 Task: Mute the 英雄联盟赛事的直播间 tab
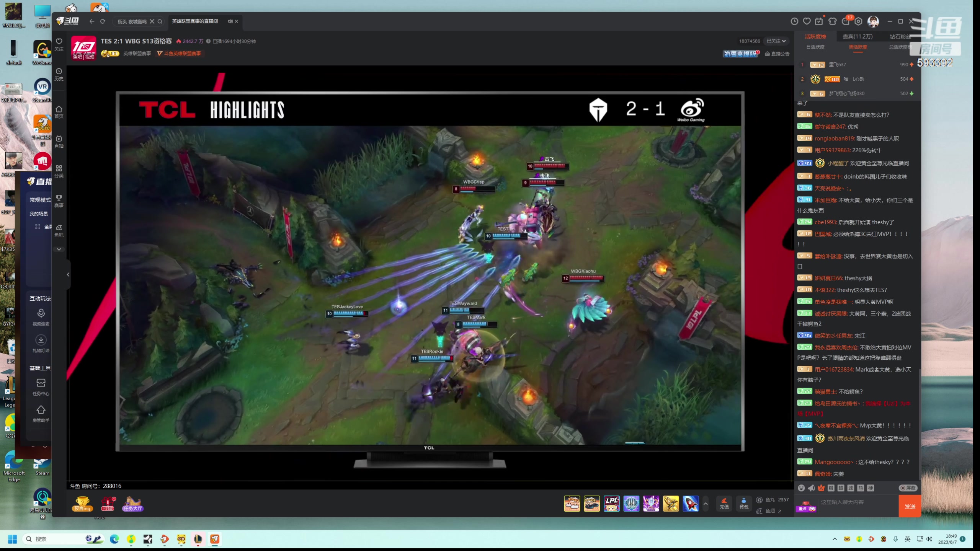230,21
